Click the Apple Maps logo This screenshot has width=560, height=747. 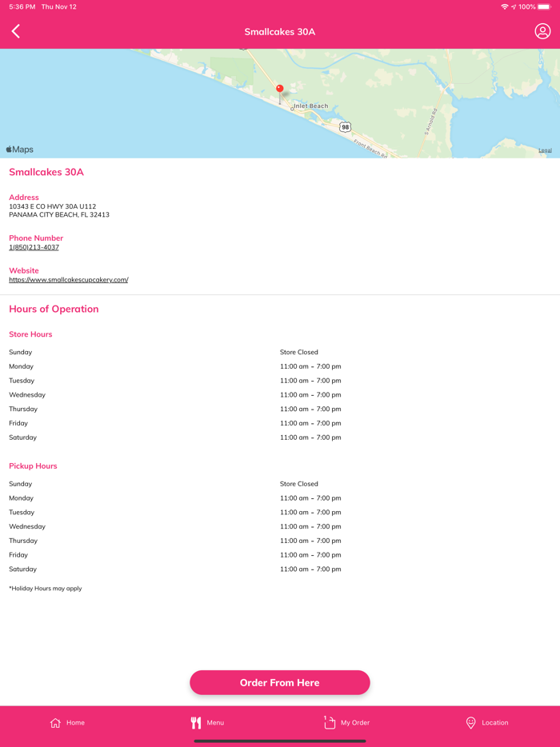pyautogui.click(x=20, y=150)
